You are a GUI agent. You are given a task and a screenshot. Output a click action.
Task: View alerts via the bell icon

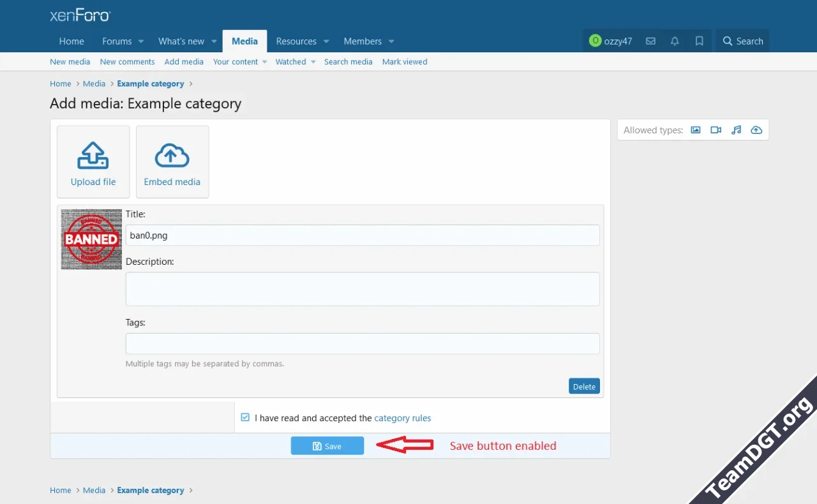point(675,41)
